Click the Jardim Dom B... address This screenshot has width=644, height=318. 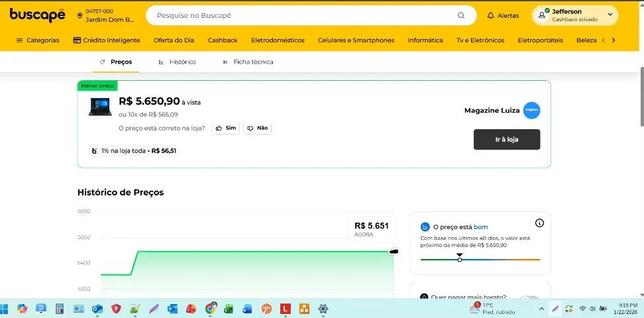[x=110, y=19]
